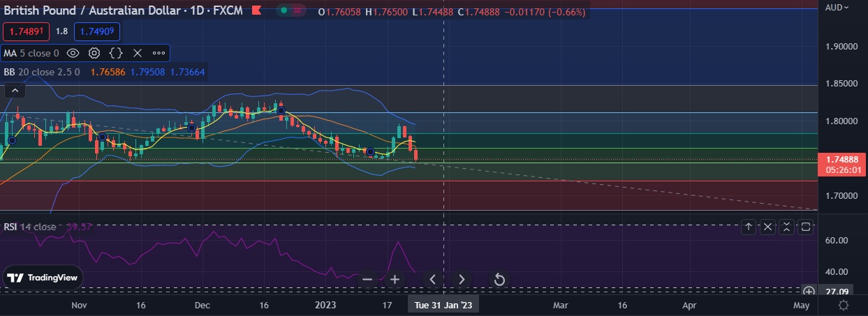Reset the chart view

pyautogui.click(x=499, y=280)
